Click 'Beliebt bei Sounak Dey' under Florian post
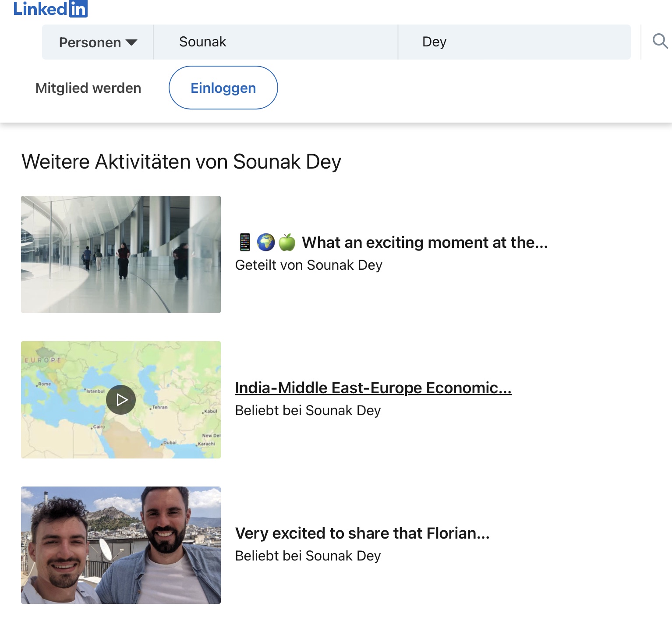The image size is (672, 624). point(308,556)
